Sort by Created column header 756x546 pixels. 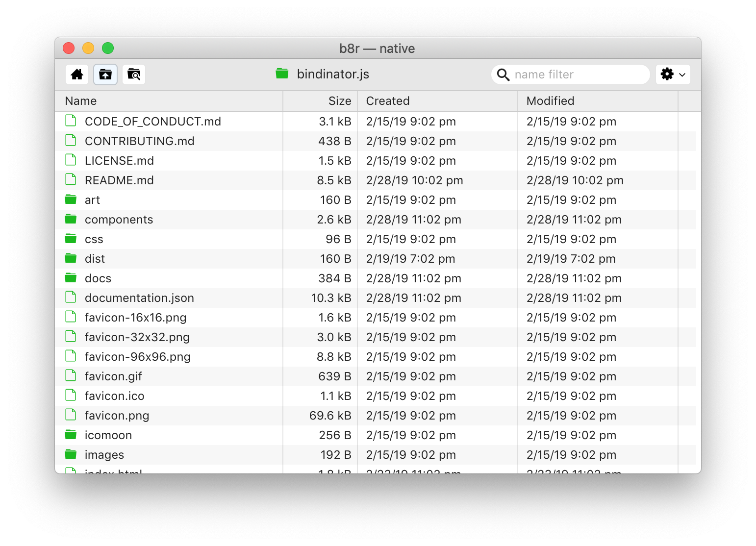[437, 101]
